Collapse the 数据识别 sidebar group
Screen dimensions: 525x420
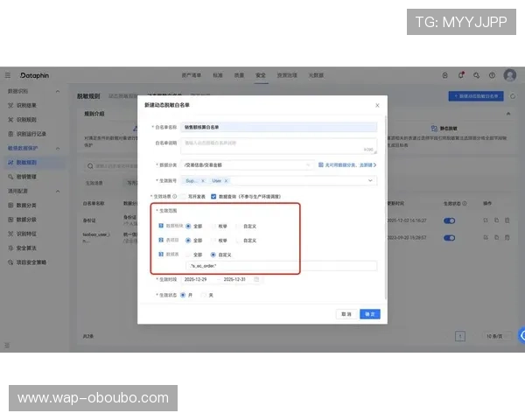pyautogui.click(x=58, y=91)
